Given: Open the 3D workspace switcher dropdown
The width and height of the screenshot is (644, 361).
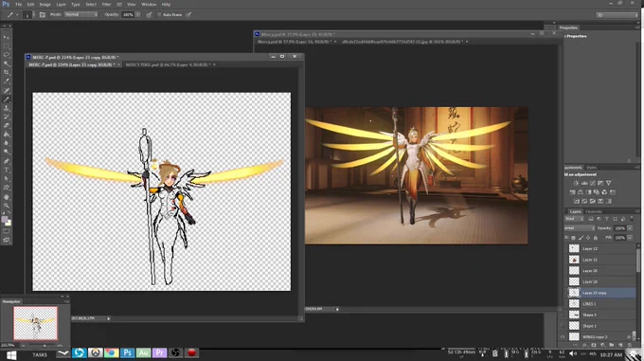Looking at the screenshot, I should 617,15.
